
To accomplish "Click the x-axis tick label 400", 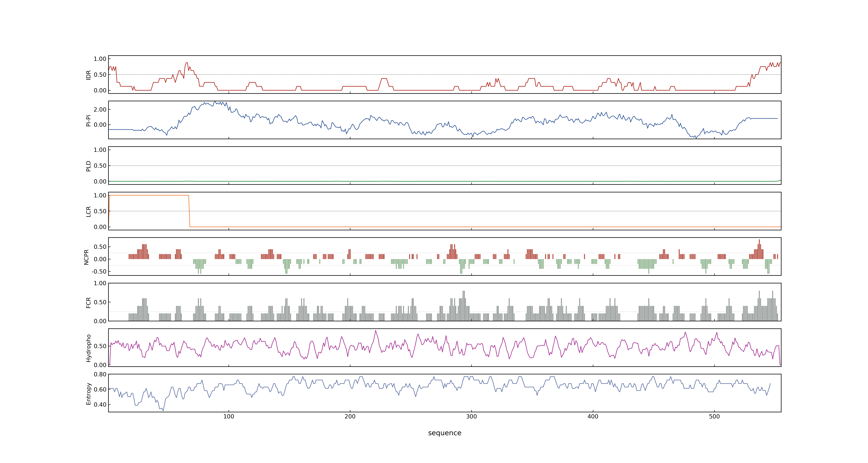I will 593,416.
